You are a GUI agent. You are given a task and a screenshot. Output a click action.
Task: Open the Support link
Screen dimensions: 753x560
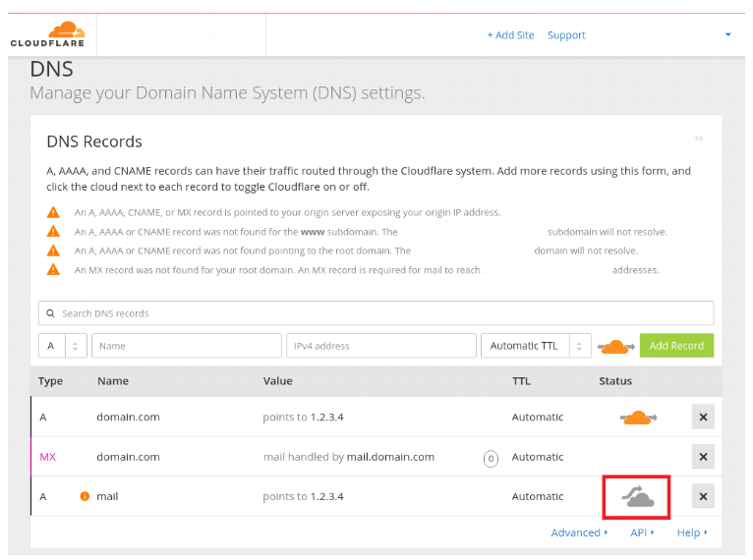[x=566, y=35]
